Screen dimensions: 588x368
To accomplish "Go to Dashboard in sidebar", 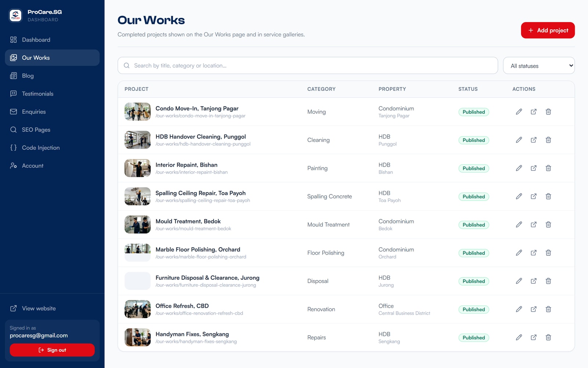I will [x=52, y=40].
